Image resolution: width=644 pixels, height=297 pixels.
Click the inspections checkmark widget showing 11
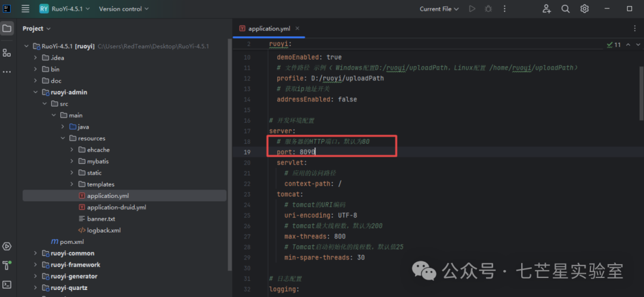point(614,45)
